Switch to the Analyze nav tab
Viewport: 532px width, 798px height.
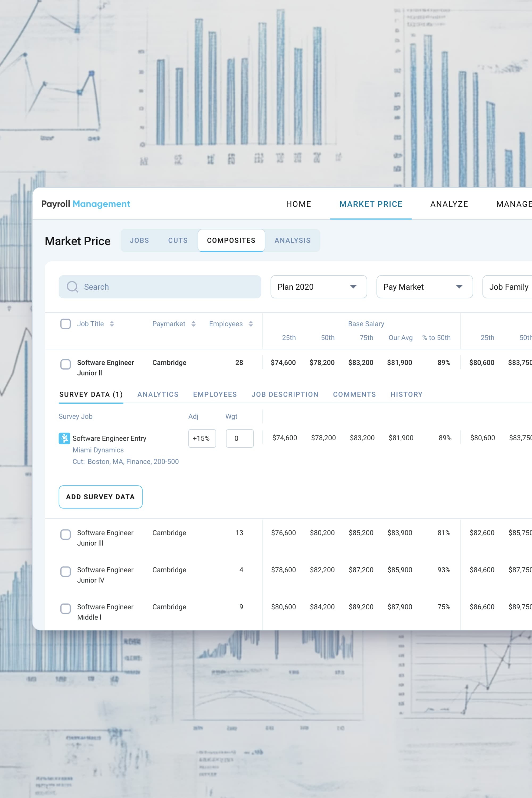pos(449,204)
